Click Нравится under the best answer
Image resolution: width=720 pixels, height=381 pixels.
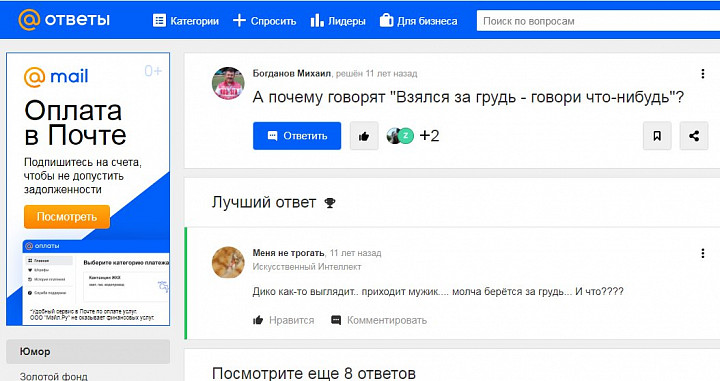pyautogui.click(x=284, y=320)
